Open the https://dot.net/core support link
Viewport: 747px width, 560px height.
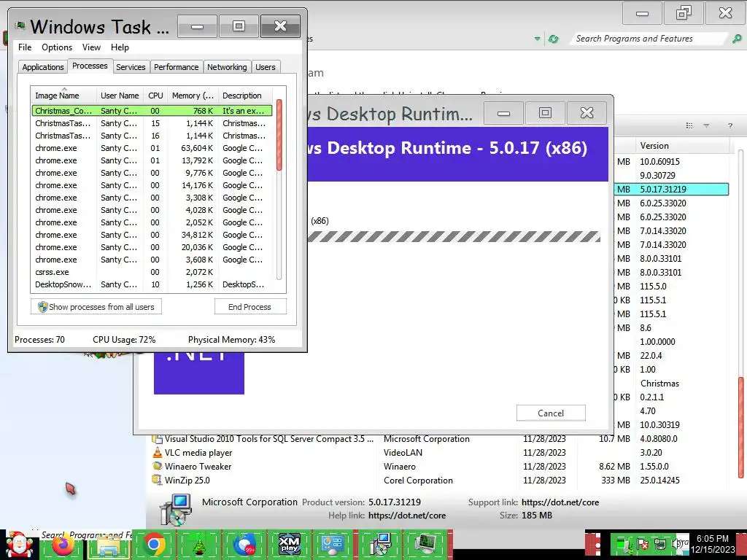(560, 502)
